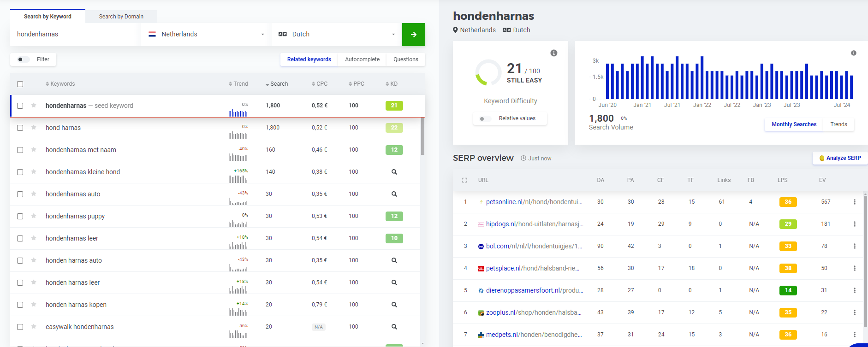This screenshot has height=347, width=868.
Task: Open the Netherlands country dropdown
Action: (x=206, y=35)
